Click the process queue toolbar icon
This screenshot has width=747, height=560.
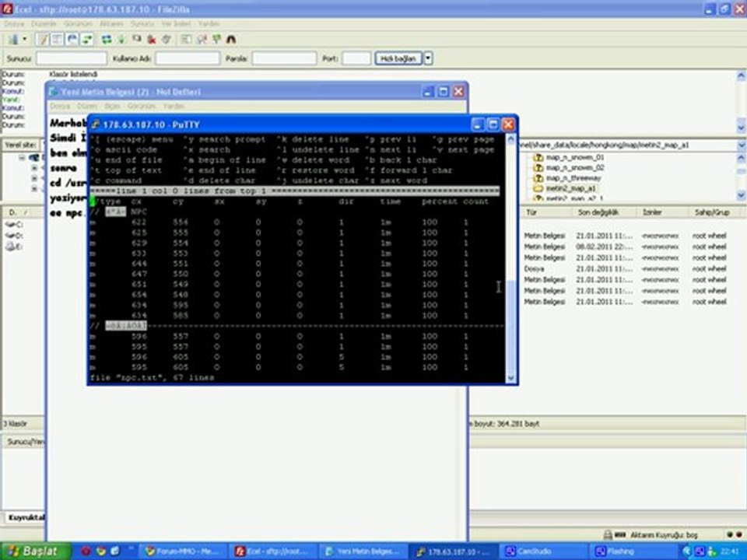121,40
